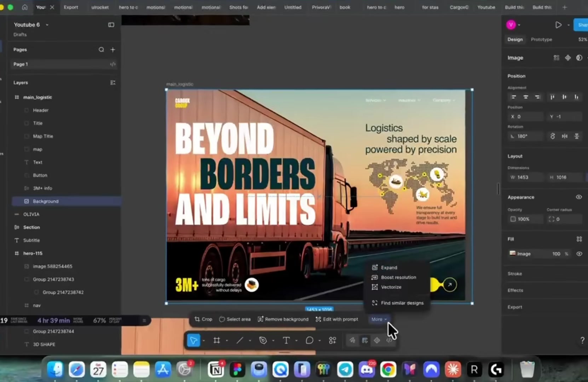Image resolution: width=588 pixels, height=382 pixels.
Task: Select the Comment tool bubble icon
Action: (309, 340)
